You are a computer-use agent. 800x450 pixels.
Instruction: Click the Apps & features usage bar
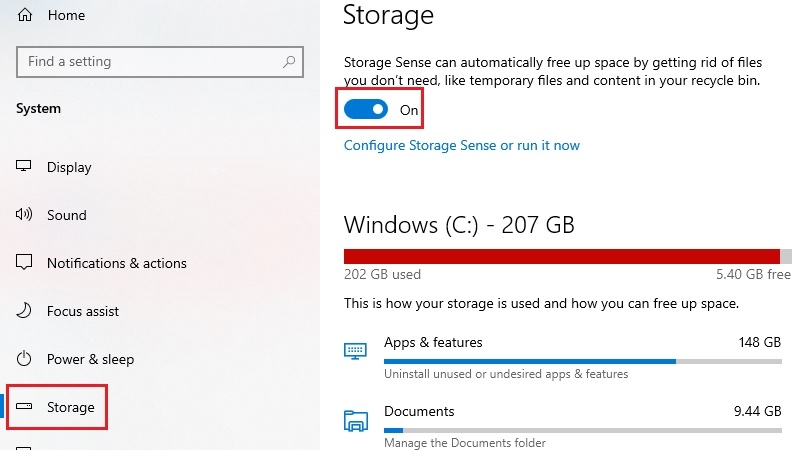[583, 361]
